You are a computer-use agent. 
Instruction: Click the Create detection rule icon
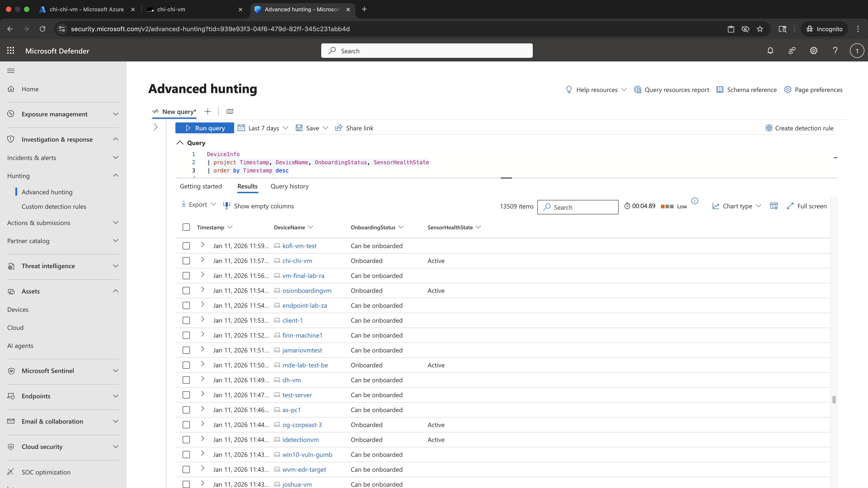point(769,128)
